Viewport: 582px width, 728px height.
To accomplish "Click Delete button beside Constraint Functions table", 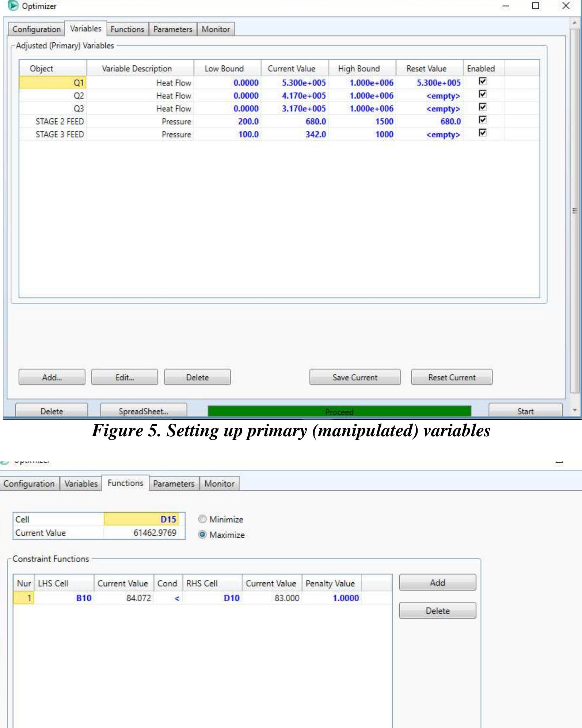I will click(x=438, y=610).
